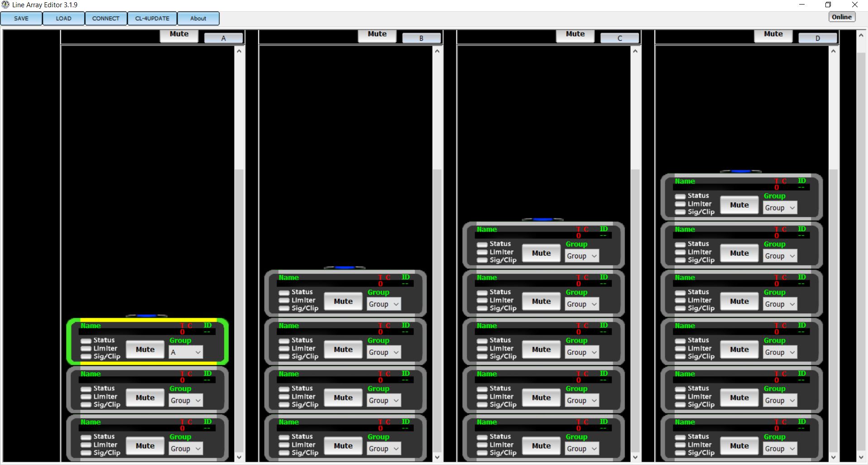Image resolution: width=868 pixels, height=465 pixels.
Task: Click Sig/Clip indicator on top column C module
Action: (x=482, y=261)
